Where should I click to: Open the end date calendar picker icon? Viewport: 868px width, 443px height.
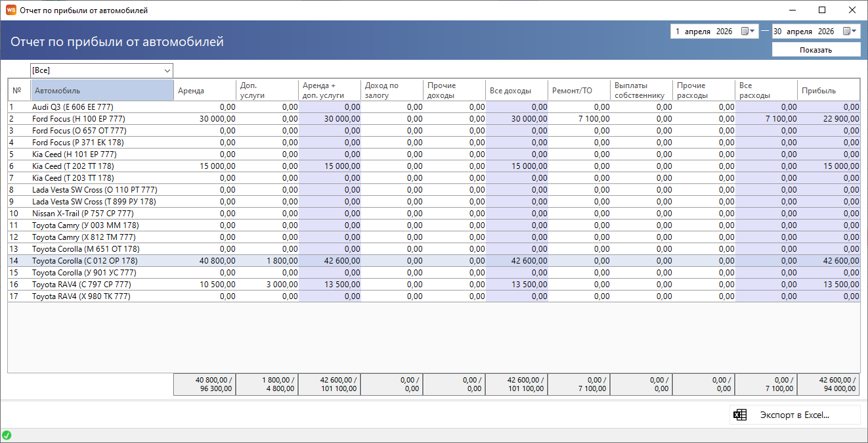850,32
